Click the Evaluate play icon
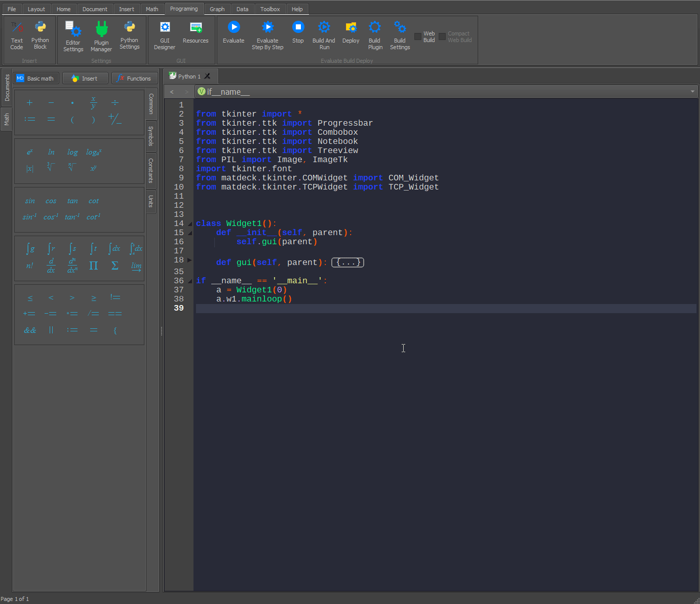Image resolution: width=700 pixels, height=604 pixels. [x=234, y=27]
